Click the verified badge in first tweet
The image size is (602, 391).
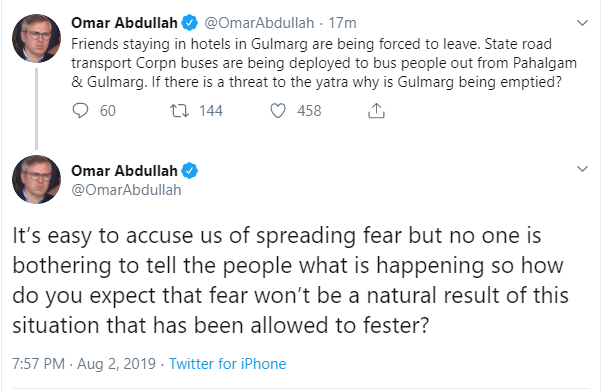point(190,23)
